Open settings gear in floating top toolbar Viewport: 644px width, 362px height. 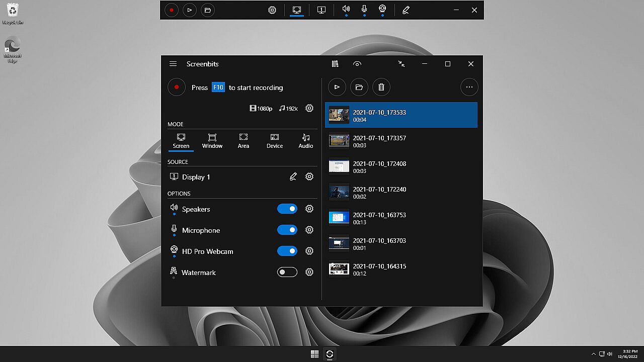pyautogui.click(x=272, y=10)
